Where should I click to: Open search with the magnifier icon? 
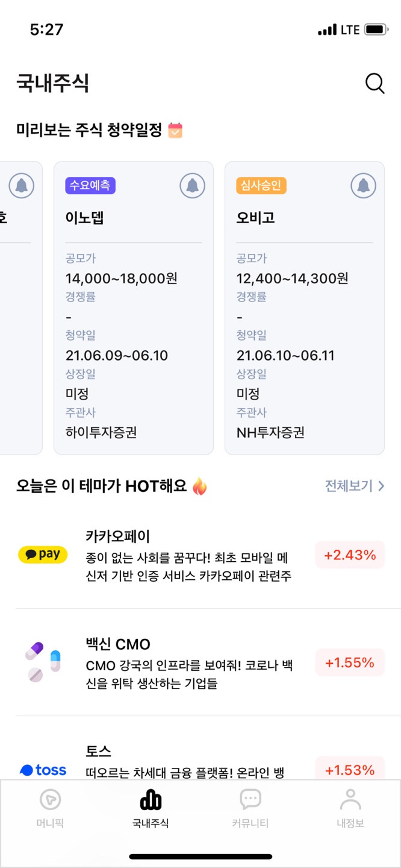(375, 83)
